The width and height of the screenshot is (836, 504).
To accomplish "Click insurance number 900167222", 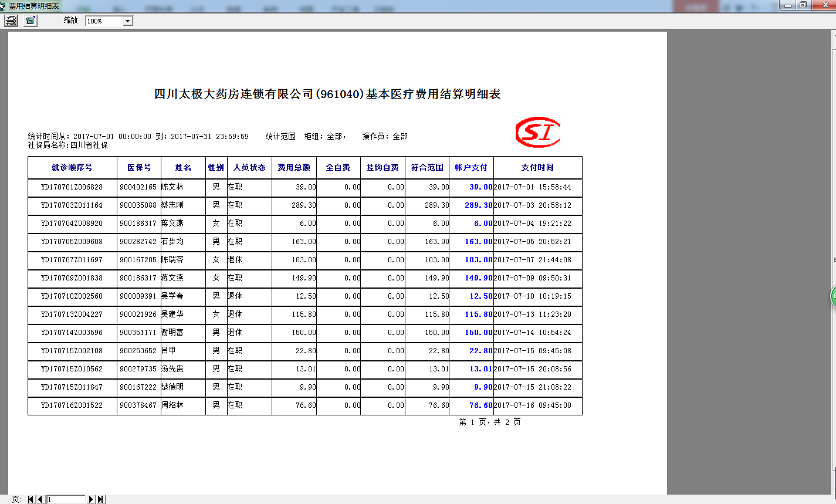I will (138, 387).
